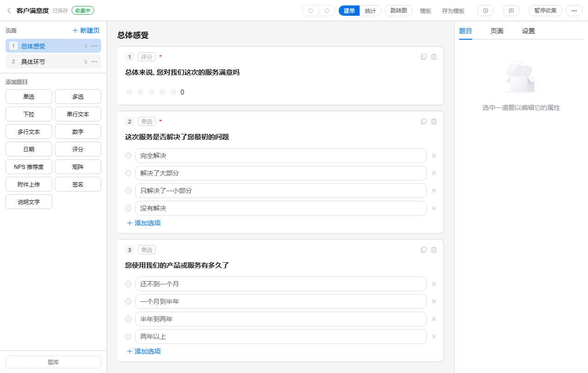Click the fifth star in rating question
The height and width of the screenshot is (373, 588).
coord(174,92)
